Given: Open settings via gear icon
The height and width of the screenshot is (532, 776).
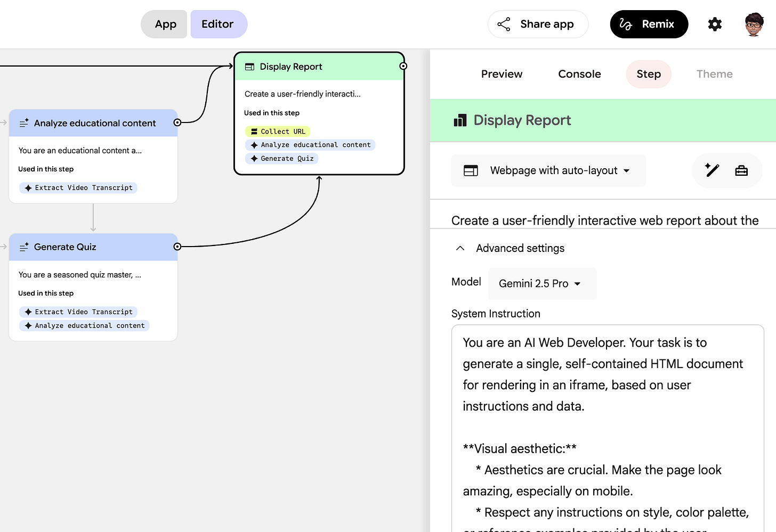Looking at the screenshot, I should pos(715,24).
